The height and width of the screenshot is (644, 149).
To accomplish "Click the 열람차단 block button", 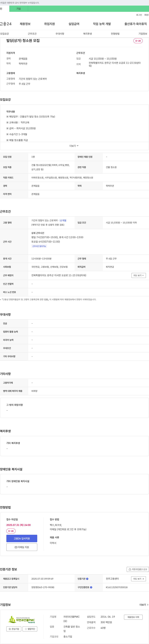I will coord(30,629).
